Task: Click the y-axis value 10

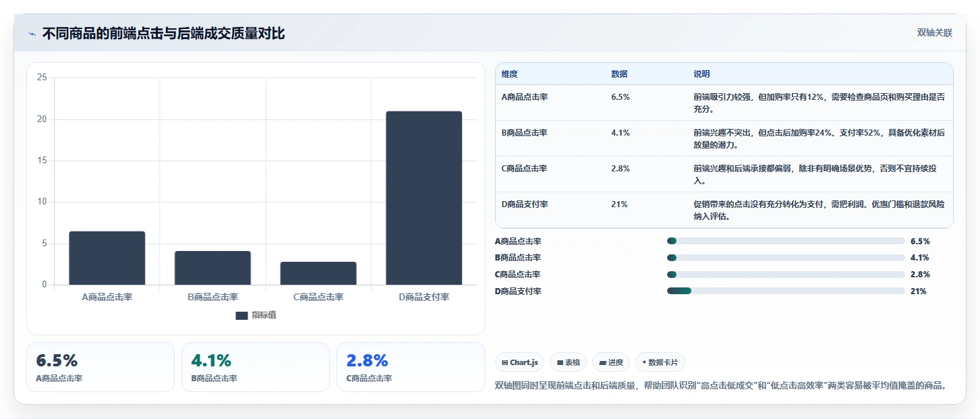Action: [x=42, y=202]
